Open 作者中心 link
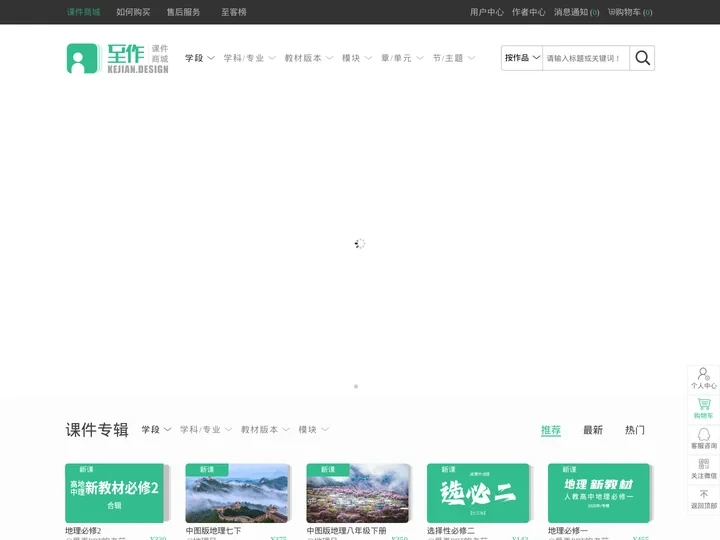The image size is (720, 540). coord(529,12)
